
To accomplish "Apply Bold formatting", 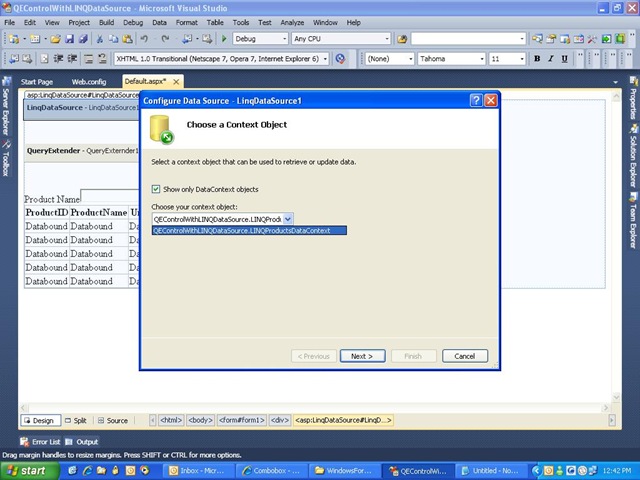I will point(537,59).
